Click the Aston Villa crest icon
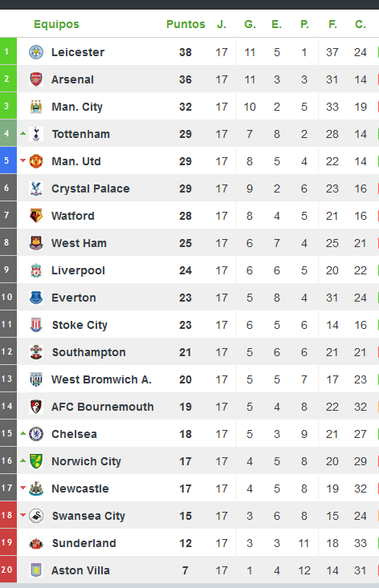 pyautogui.click(x=36, y=570)
